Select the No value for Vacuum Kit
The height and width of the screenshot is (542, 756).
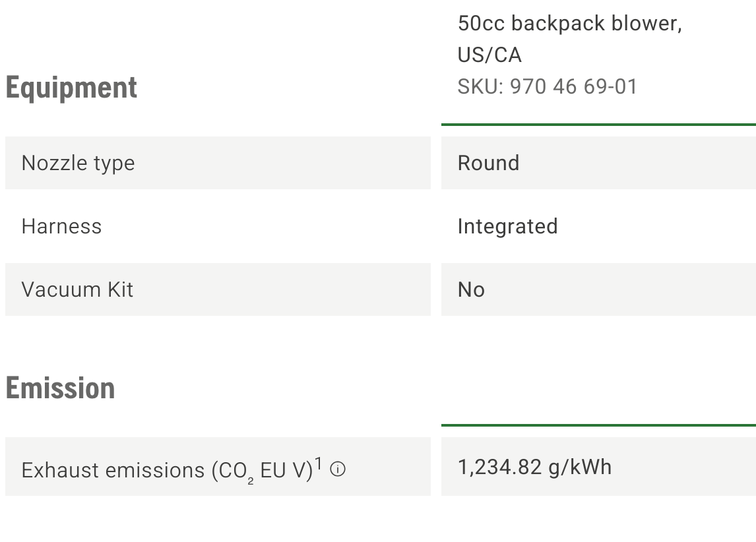(471, 289)
